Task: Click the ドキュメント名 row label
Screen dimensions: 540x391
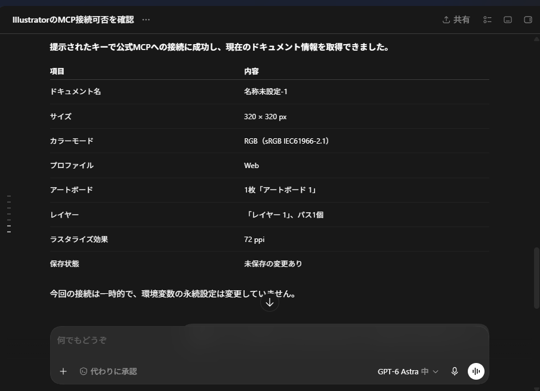Action: tap(75, 92)
